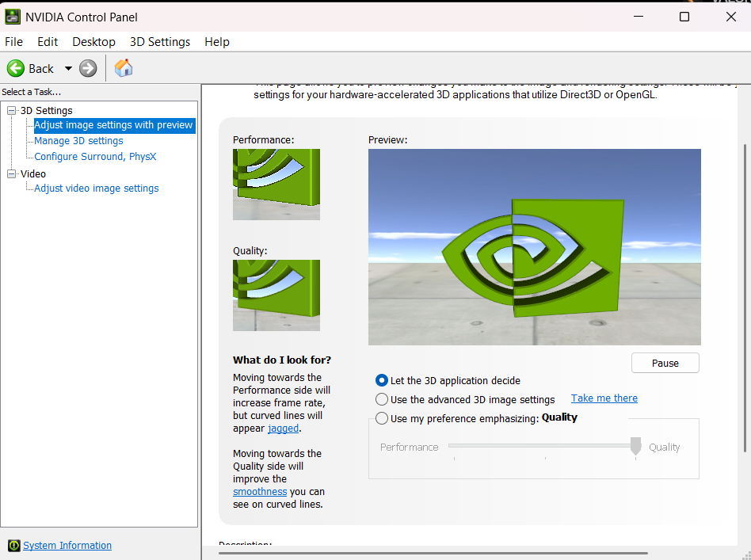
Task: Collapse the Video tree node
Action: click(x=12, y=174)
